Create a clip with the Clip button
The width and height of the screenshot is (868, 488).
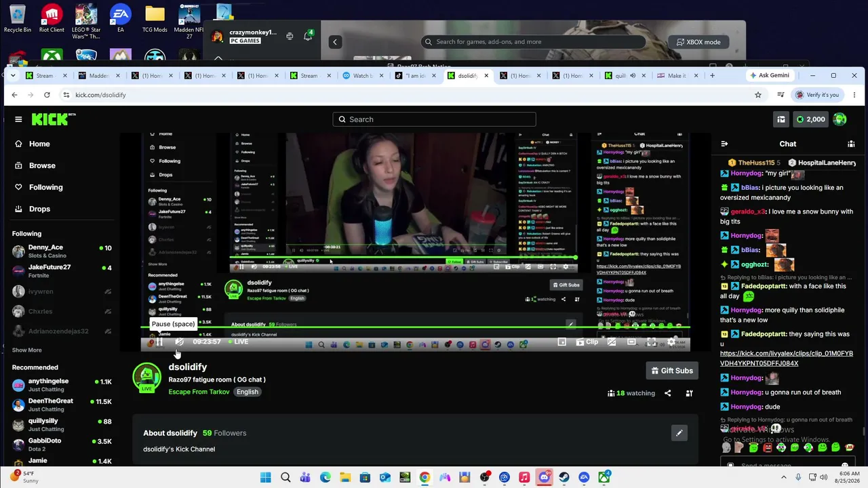coord(587,342)
